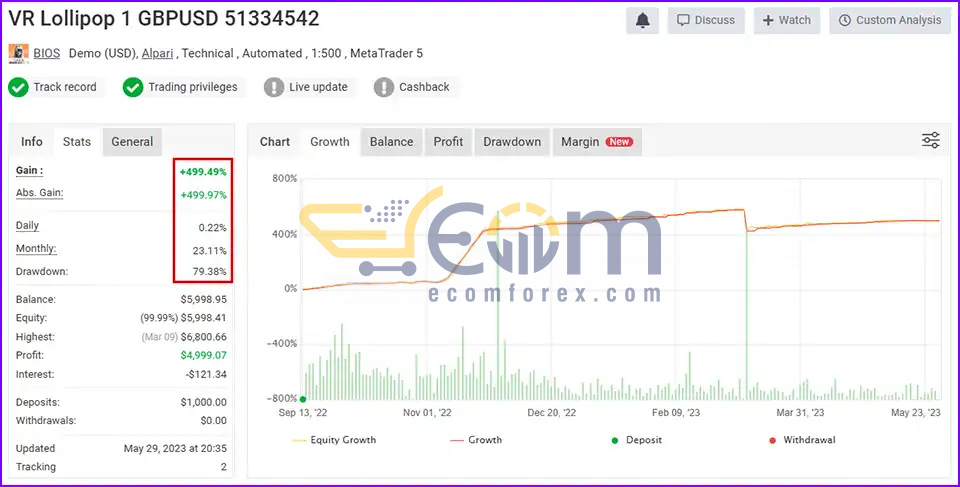Click the Track record label
The width and height of the screenshot is (960, 487).
65,87
